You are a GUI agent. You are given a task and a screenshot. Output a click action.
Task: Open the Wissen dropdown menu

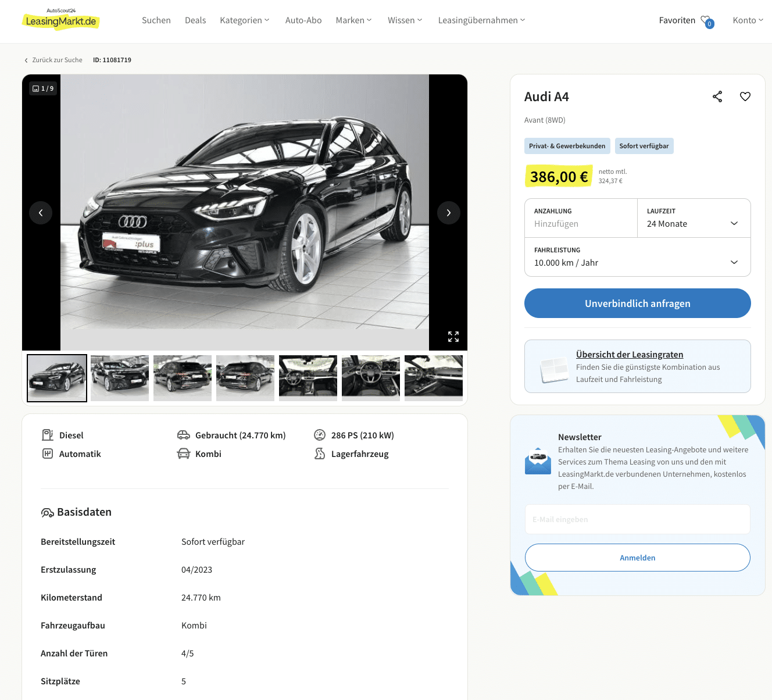click(x=405, y=20)
